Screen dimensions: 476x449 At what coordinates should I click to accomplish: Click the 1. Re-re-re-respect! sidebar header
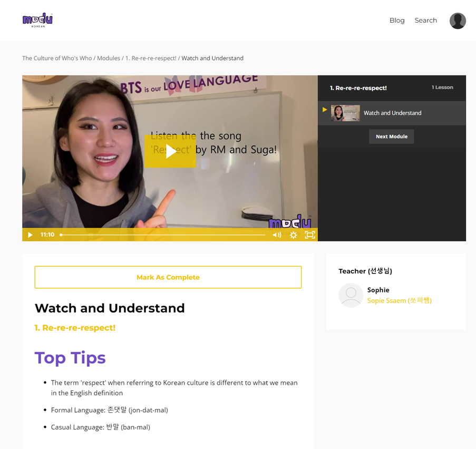coord(358,88)
